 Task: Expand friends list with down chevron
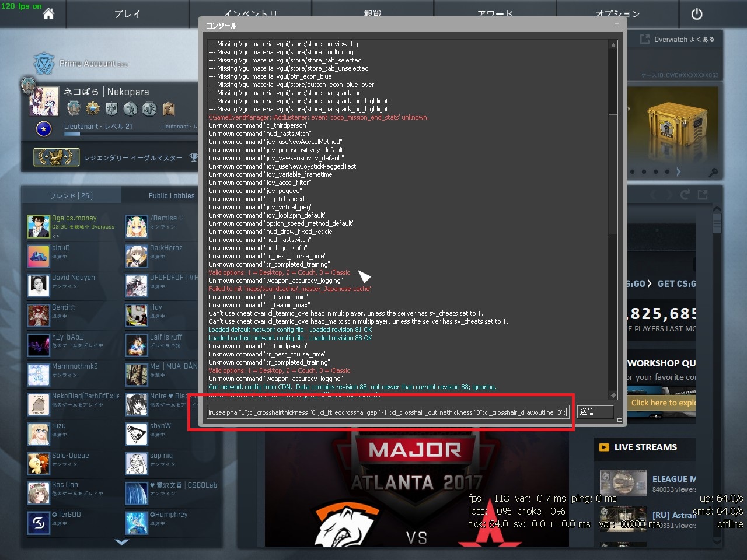(121, 542)
